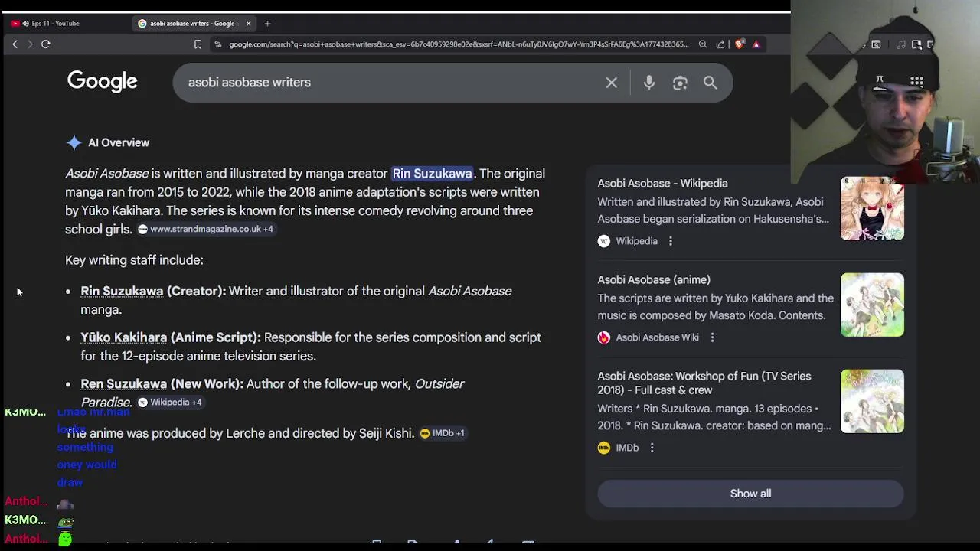Click the AI Overview sparkle icon
980x551 pixels.
73,143
